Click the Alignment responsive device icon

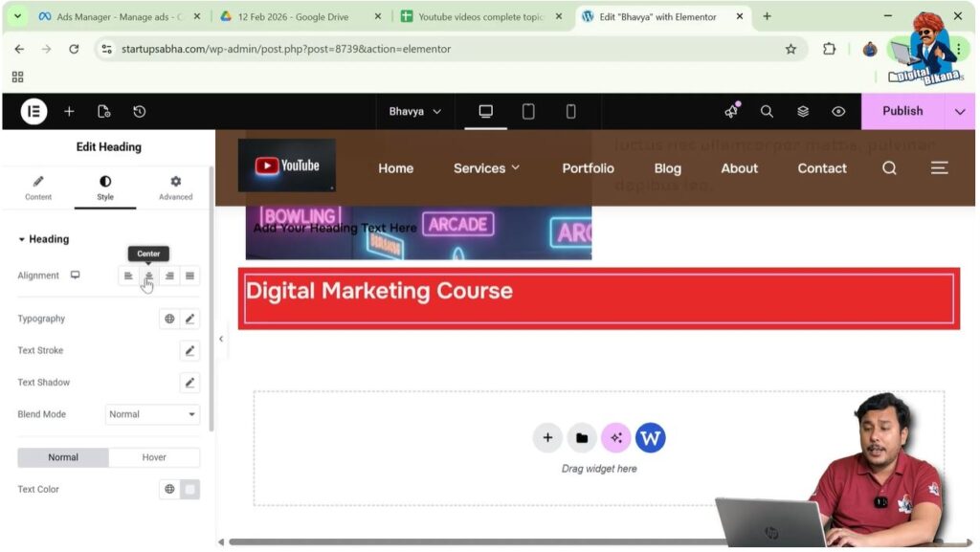(75, 275)
